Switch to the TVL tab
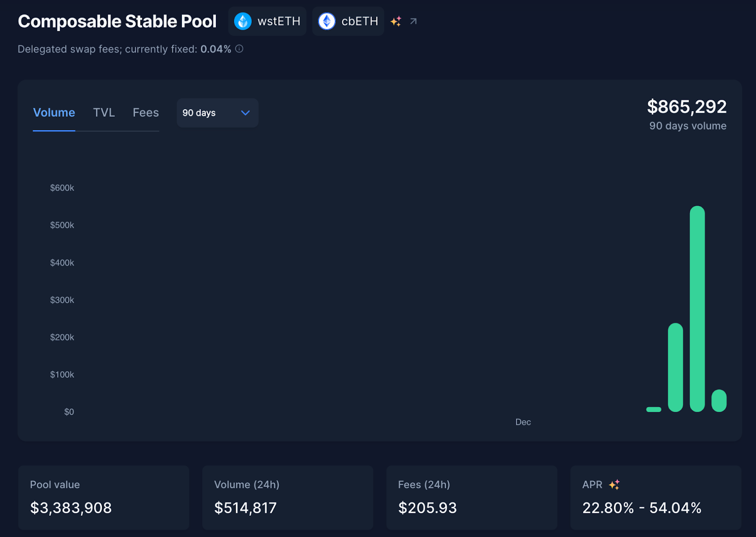Viewport: 756px width, 537px height. click(x=104, y=113)
